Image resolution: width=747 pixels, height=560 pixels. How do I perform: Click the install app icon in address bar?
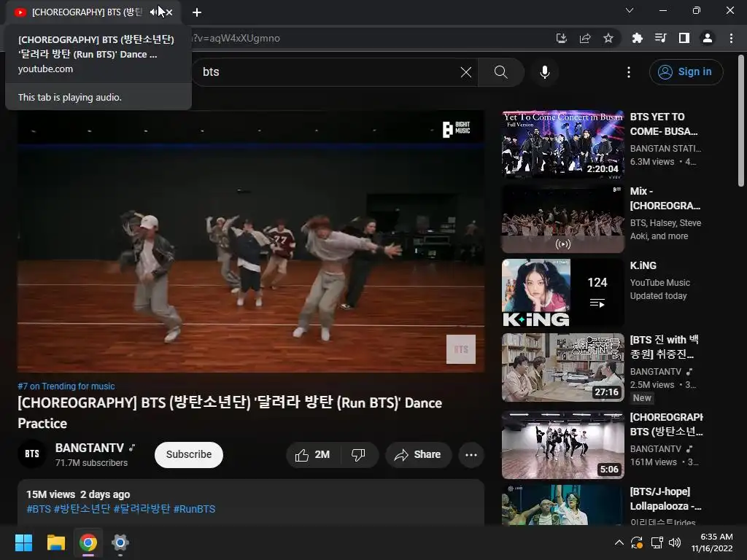(x=562, y=39)
